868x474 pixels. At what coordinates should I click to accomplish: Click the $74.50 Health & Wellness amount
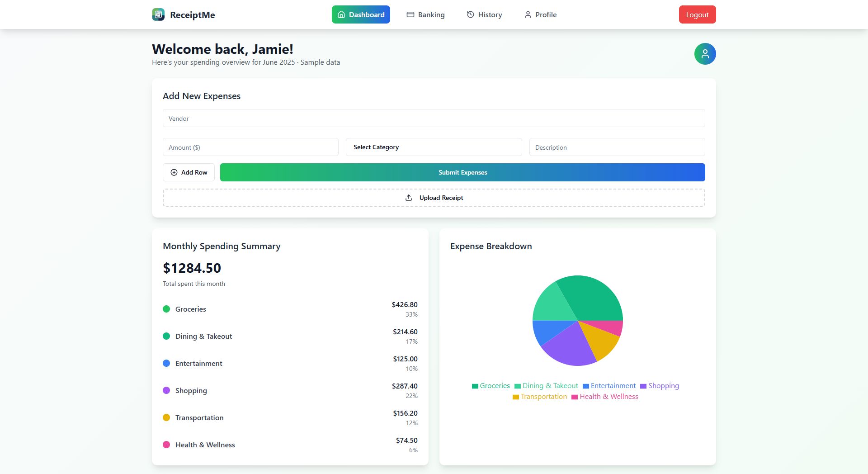pyautogui.click(x=407, y=440)
